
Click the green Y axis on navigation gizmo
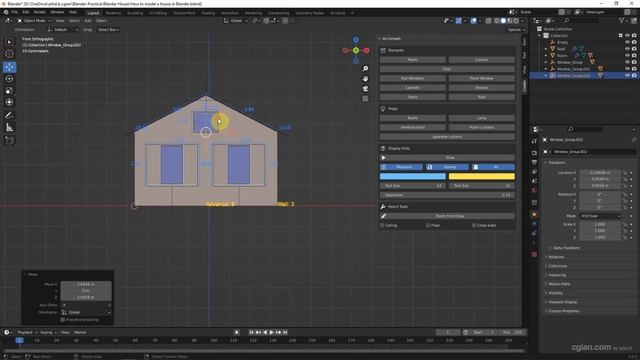(x=356, y=50)
